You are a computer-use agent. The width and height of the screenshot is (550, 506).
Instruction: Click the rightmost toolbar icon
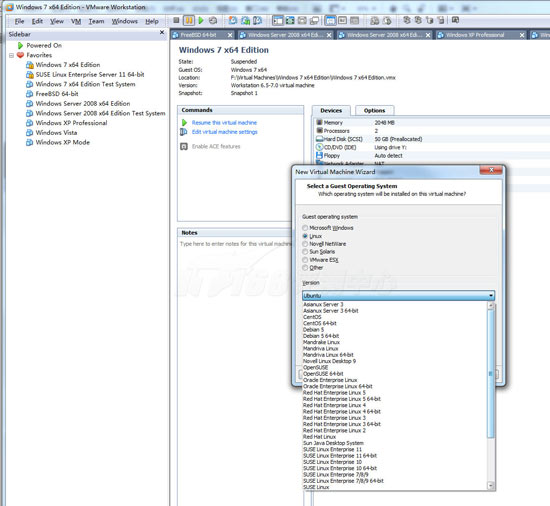[x=455, y=20]
